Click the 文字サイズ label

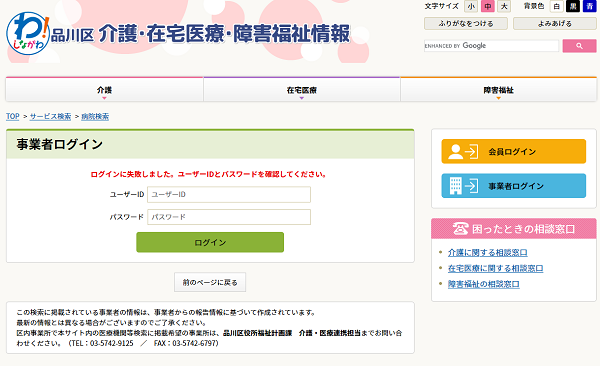coord(442,6)
